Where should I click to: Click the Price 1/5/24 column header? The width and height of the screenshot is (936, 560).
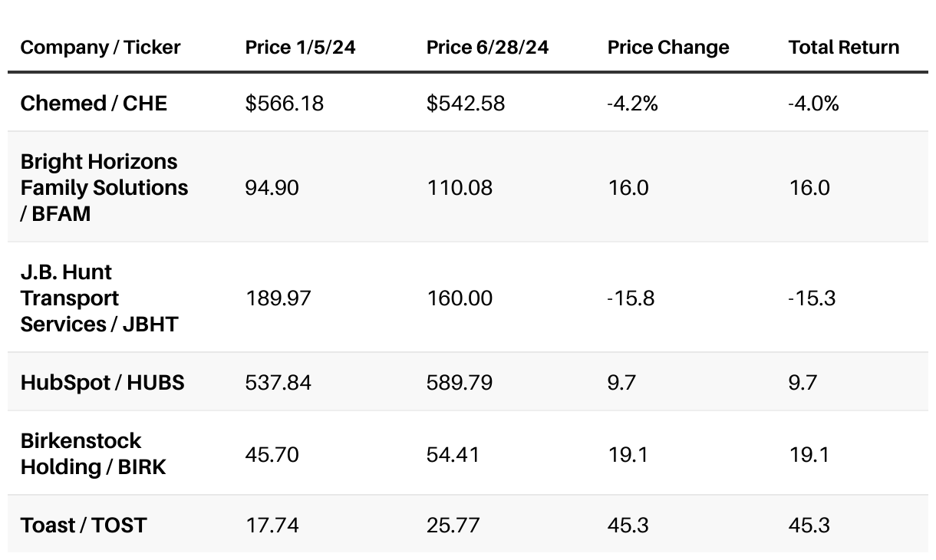point(301,48)
